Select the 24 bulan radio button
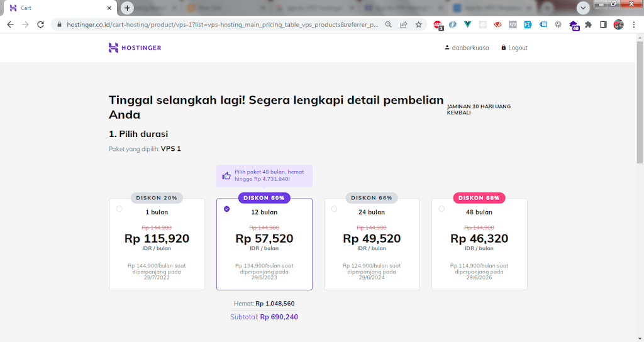The image size is (644, 342). [x=335, y=209]
